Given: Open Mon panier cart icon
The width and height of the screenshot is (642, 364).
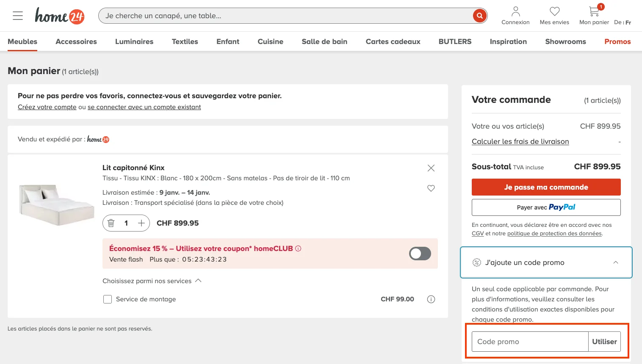Looking at the screenshot, I should 593,11.
